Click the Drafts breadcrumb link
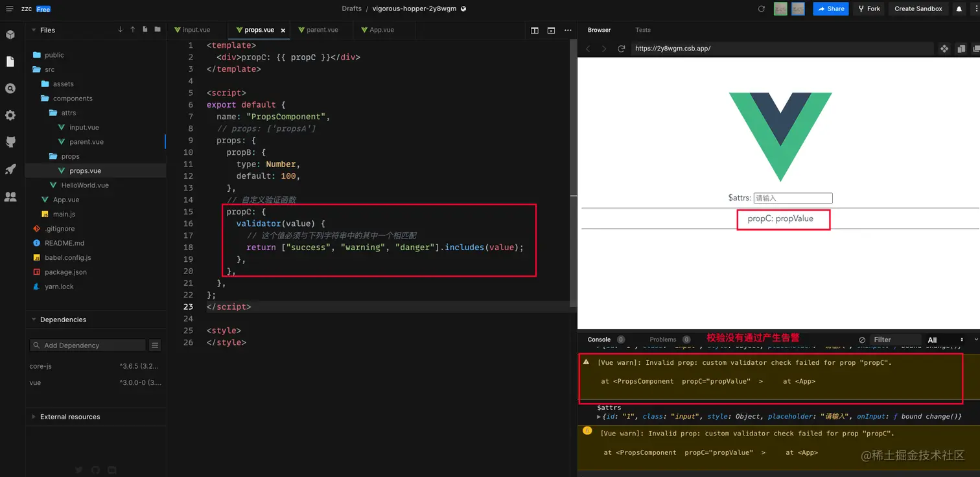 click(352, 9)
